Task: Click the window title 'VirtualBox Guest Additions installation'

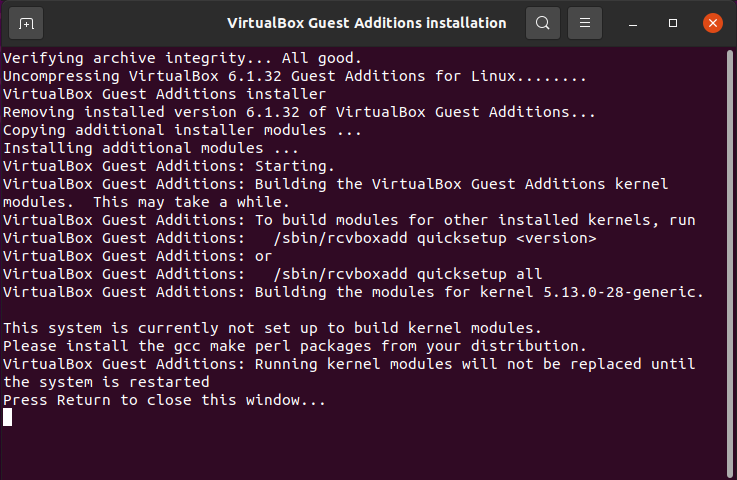Action: click(x=367, y=23)
